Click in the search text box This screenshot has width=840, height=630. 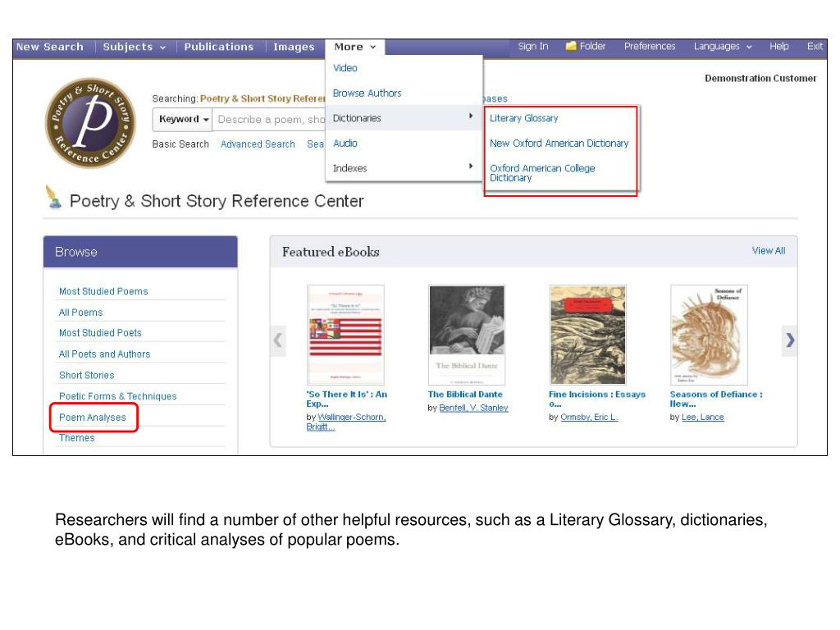pos(269,120)
